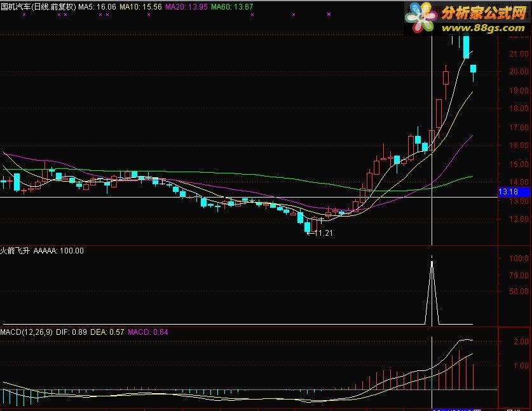Click the 火箭飞升 indicator name

click(x=15, y=251)
